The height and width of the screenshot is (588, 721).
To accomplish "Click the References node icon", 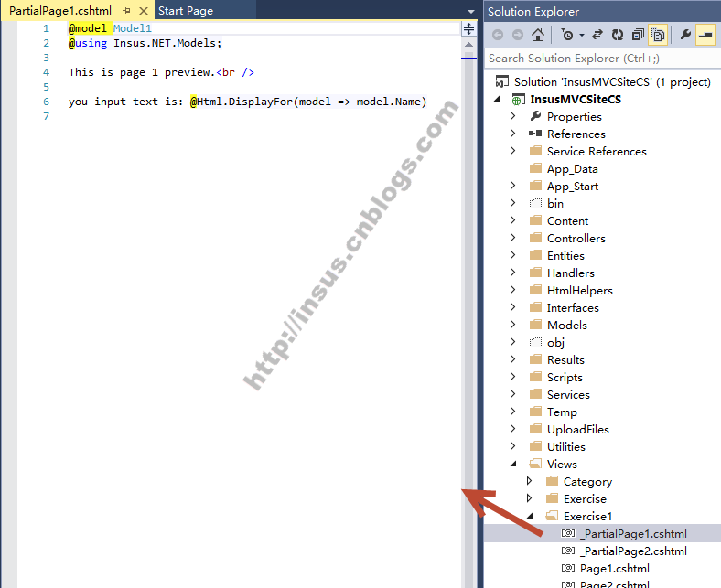I will pos(535,134).
